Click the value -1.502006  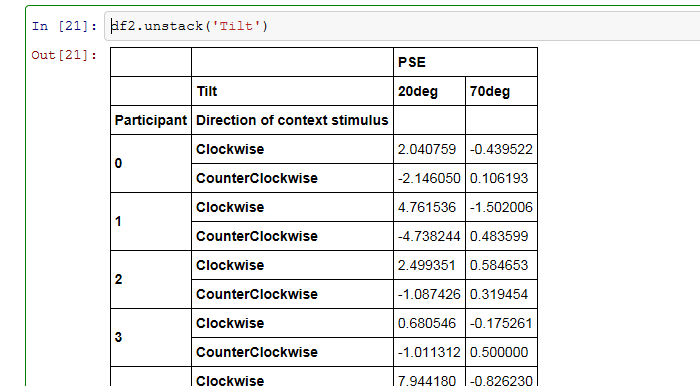pos(501,207)
